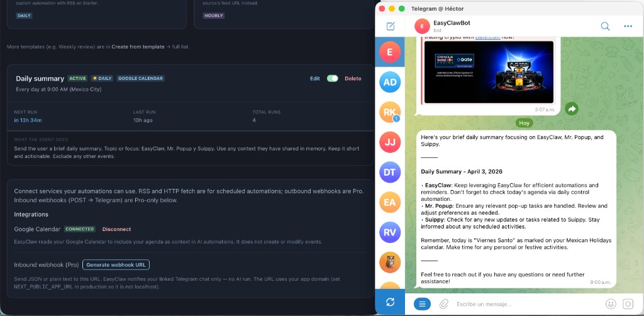Open the AD chat in the Telegram sidebar
Image resolution: width=644 pixels, height=316 pixels.
[390, 82]
